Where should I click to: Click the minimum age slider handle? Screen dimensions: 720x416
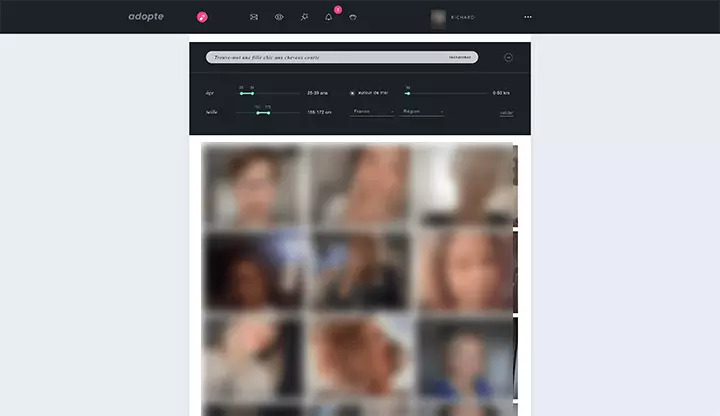coord(241,93)
